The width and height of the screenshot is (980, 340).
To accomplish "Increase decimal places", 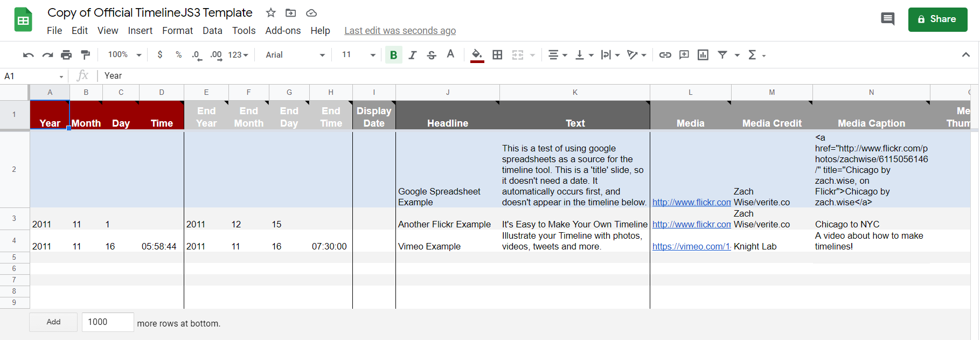I will [x=216, y=55].
